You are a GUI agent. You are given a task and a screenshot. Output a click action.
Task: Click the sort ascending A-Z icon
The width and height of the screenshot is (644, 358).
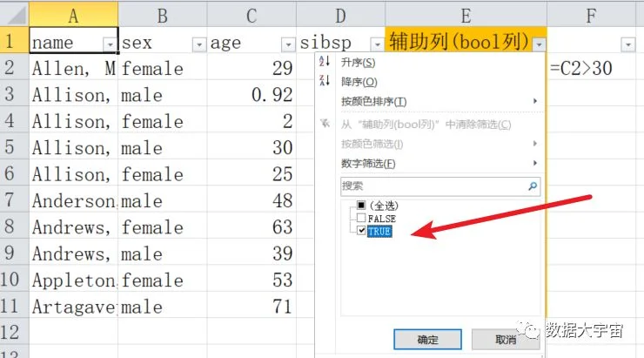click(325, 62)
